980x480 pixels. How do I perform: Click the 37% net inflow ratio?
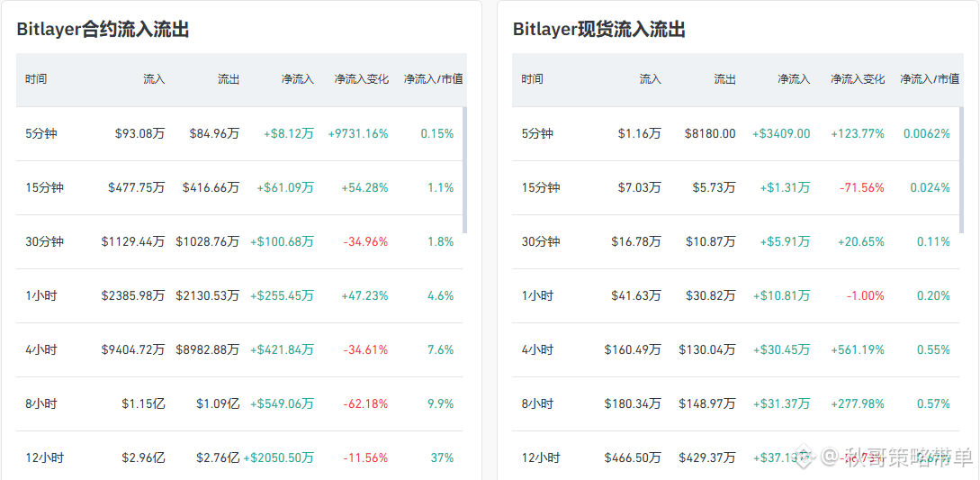coord(442,458)
